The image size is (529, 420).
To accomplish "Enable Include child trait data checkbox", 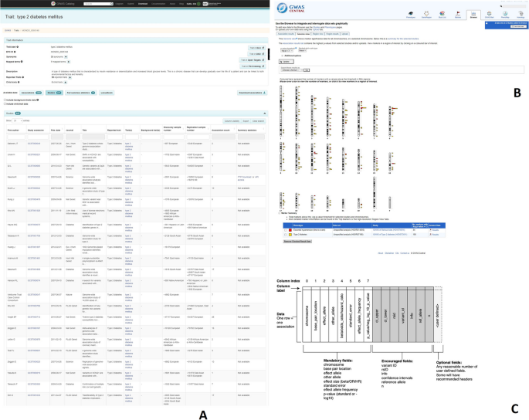I will [x=5, y=104].
